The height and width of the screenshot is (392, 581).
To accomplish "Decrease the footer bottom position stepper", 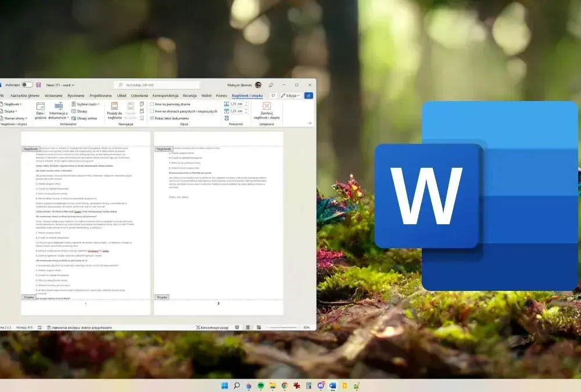I will (x=246, y=112).
